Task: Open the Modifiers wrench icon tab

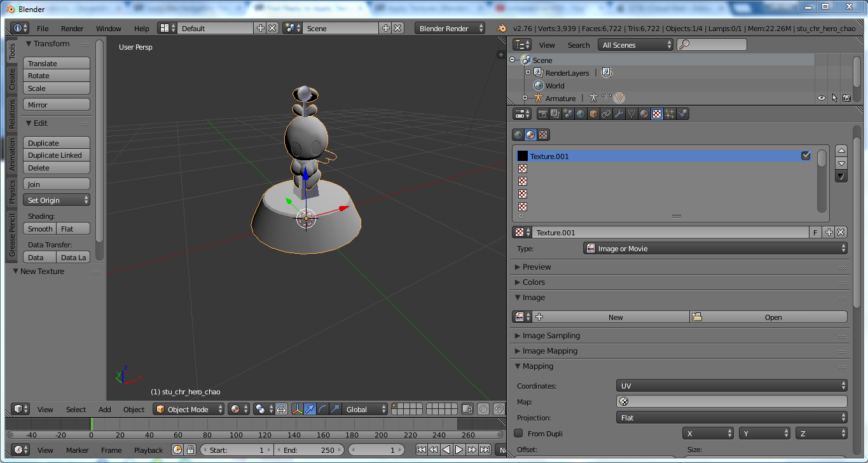Action: pos(619,114)
